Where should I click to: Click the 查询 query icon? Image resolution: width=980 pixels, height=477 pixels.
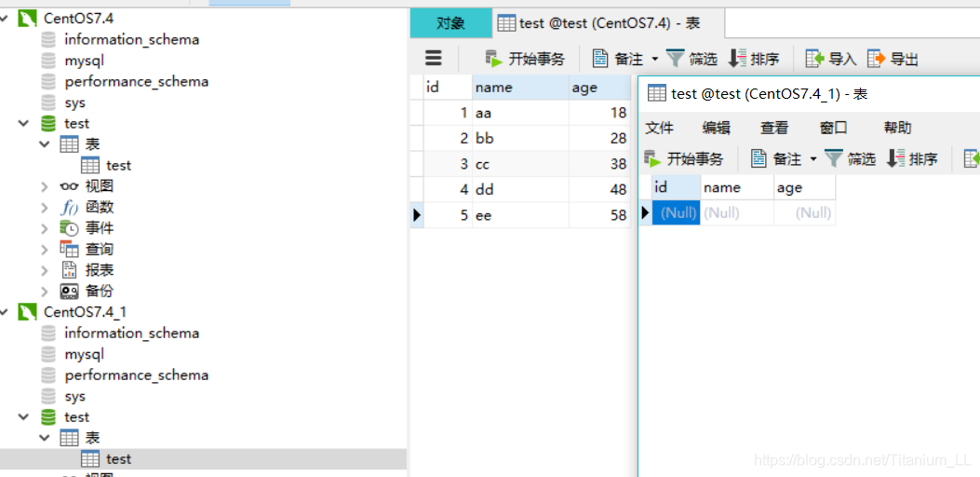pyautogui.click(x=69, y=250)
